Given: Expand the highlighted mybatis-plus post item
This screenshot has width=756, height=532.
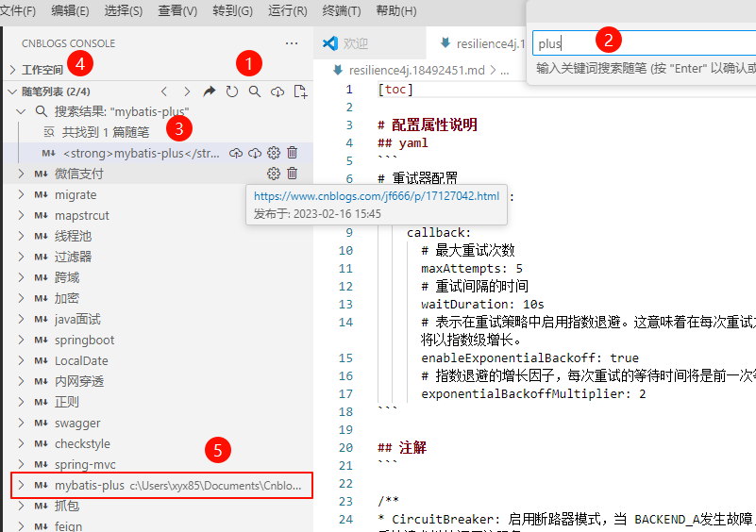Looking at the screenshot, I should click(x=21, y=485).
